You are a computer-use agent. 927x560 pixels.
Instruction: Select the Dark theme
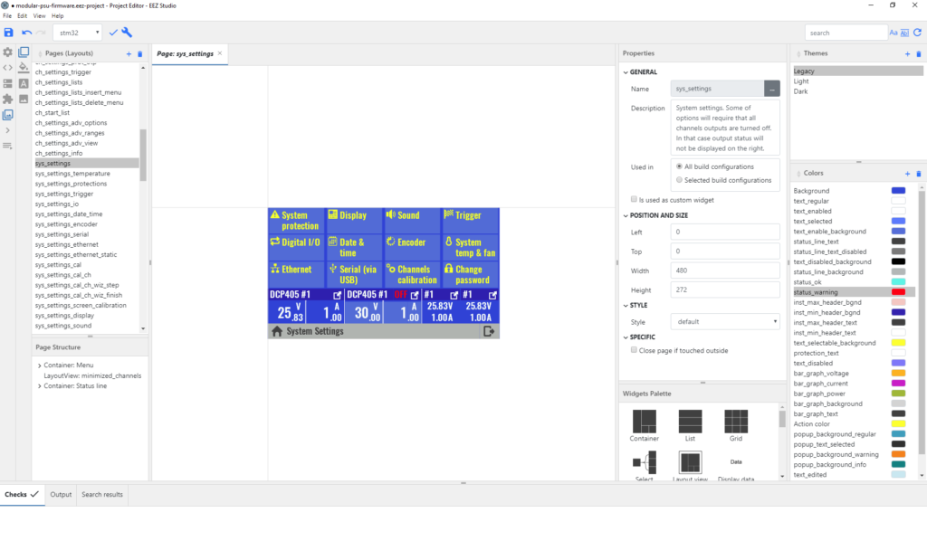click(800, 91)
